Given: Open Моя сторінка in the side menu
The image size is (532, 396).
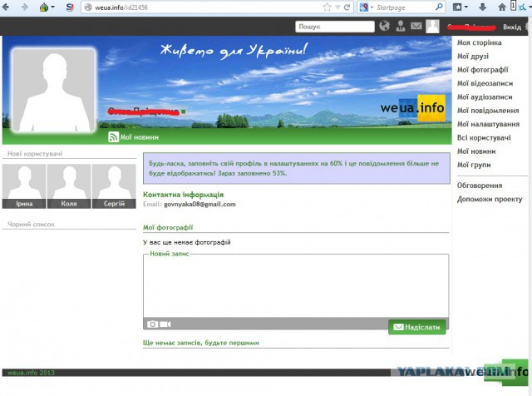Looking at the screenshot, I should pyautogui.click(x=479, y=42).
